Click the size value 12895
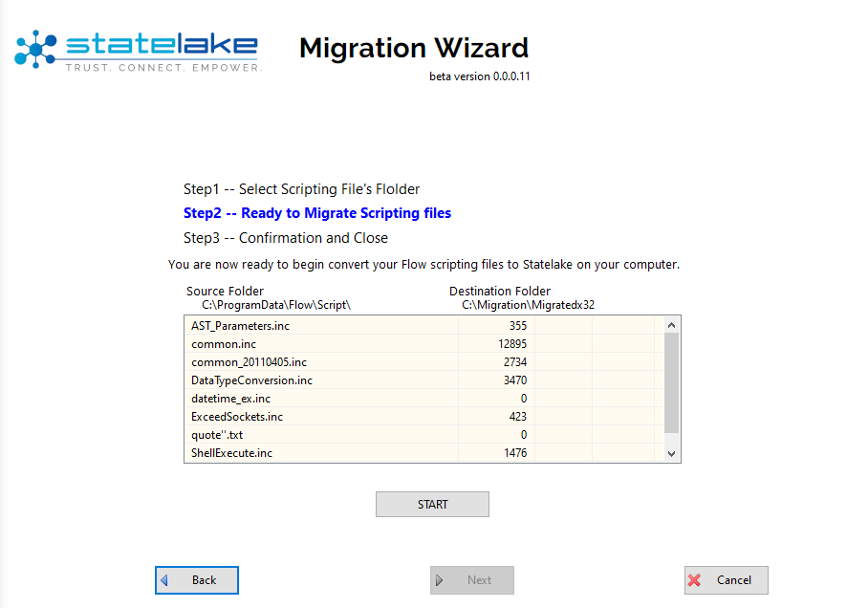The height and width of the screenshot is (608, 868). [512, 344]
